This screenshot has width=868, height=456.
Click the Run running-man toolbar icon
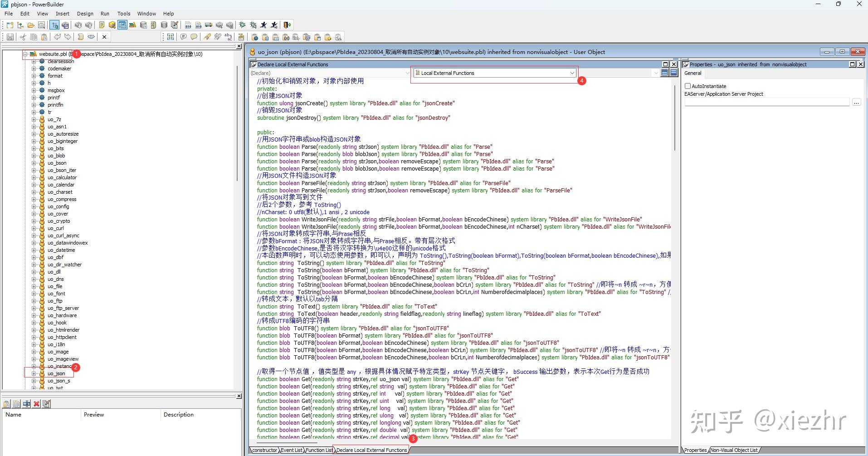click(263, 25)
